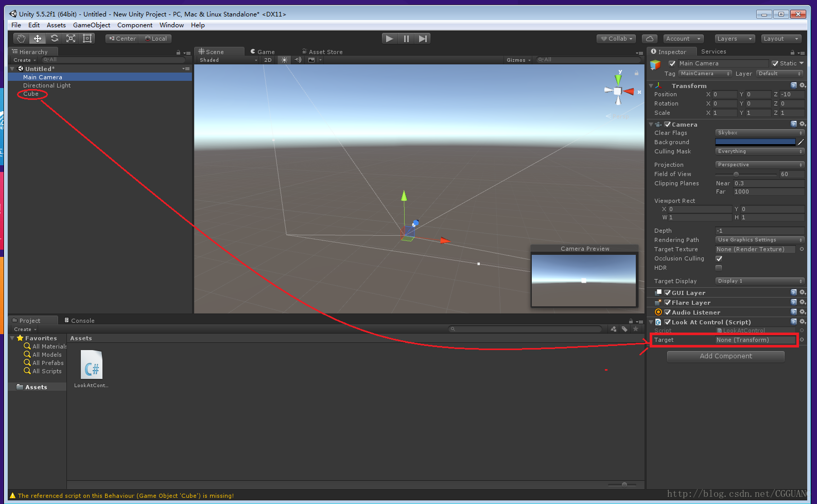Toggle Hierarchy panel lock icon
This screenshot has height=504, width=817.
point(179,53)
